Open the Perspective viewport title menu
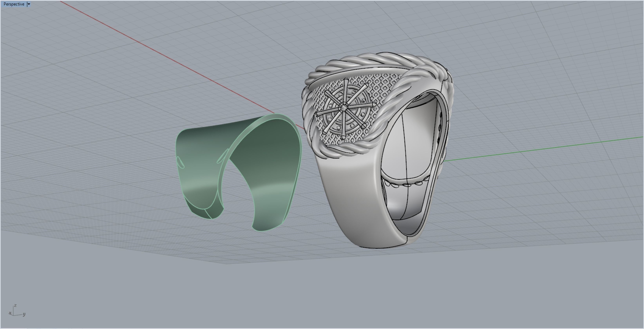This screenshot has width=644, height=329. pyautogui.click(x=14, y=4)
